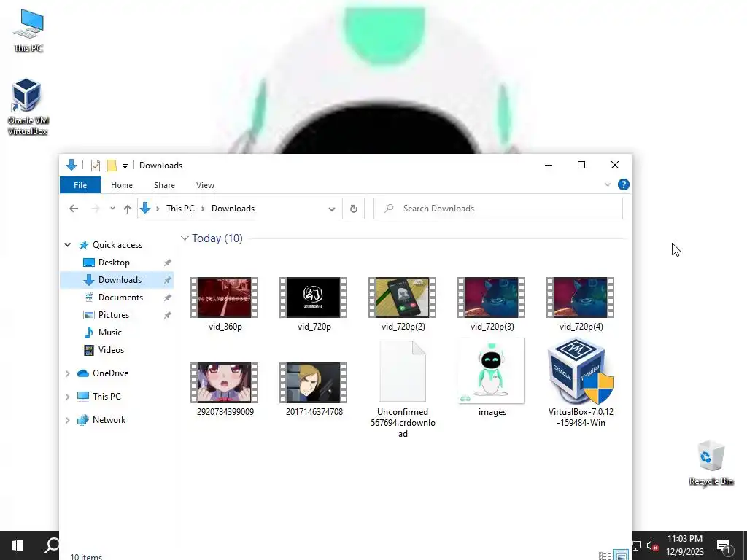This screenshot has height=560, width=747.
Task: Expand the This PC tree node
Action: (x=68, y=397)
